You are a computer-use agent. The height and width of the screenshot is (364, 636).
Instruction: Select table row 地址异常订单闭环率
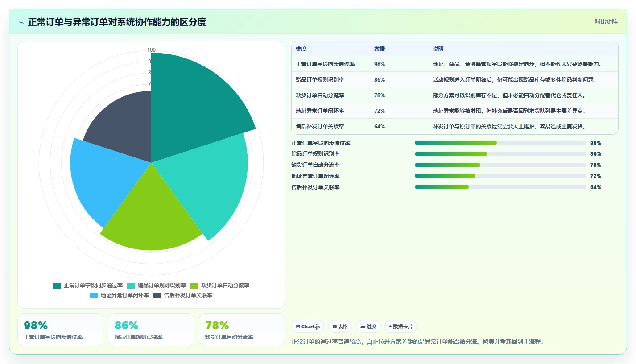(x=454, y=111)
